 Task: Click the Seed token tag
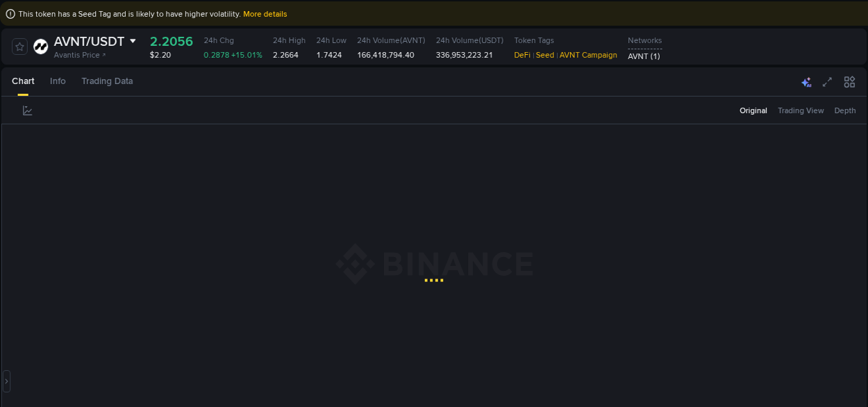(545, 55)
